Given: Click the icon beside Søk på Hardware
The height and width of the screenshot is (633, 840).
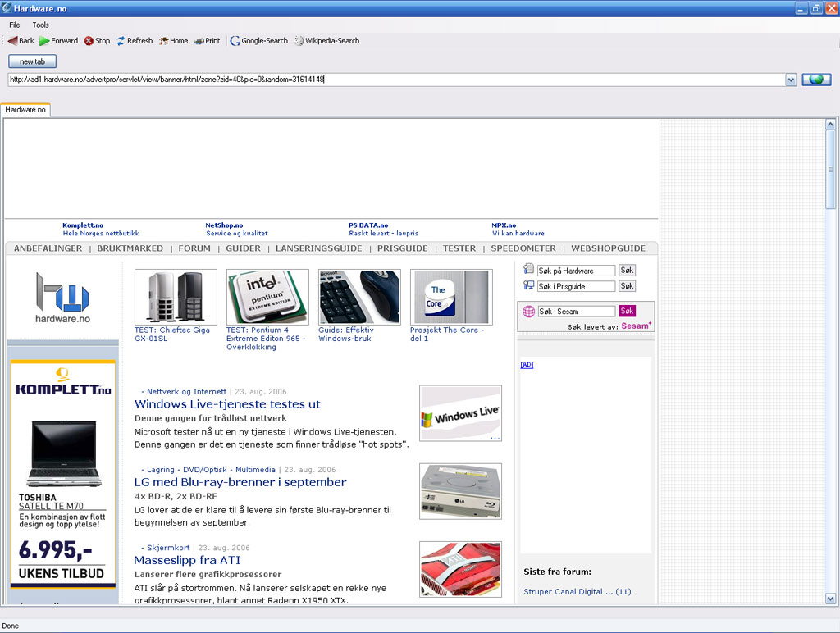Looking at the screenshot, I should point(529,269).
